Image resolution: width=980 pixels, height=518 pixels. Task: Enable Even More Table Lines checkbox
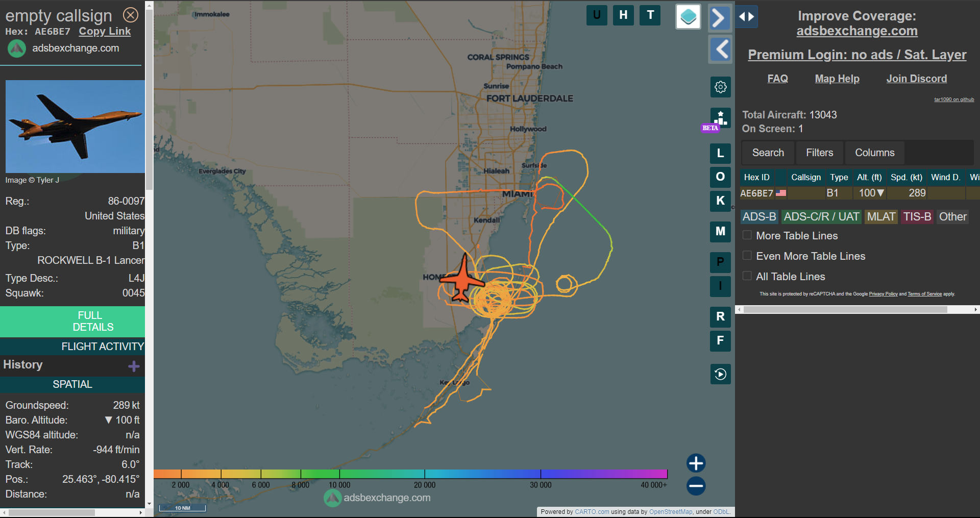pos(747,256)
